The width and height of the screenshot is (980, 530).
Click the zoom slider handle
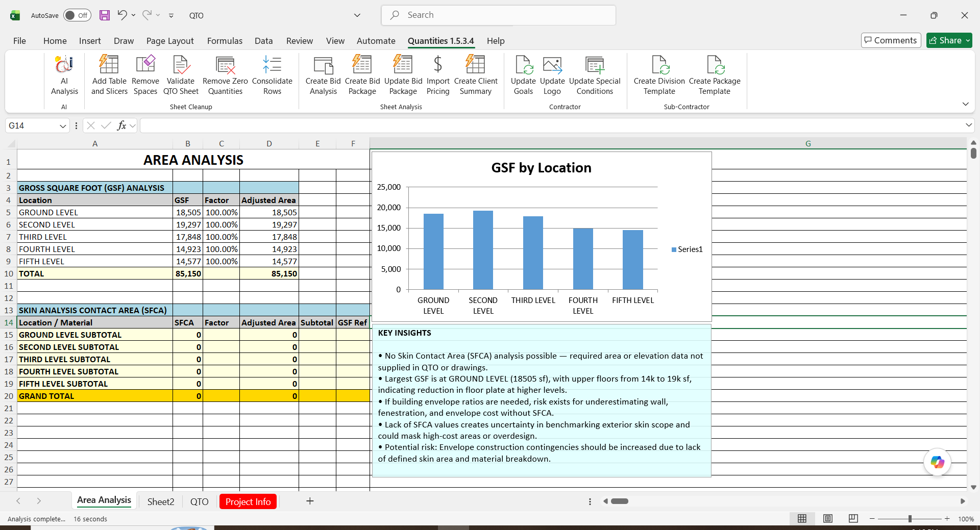910,519
